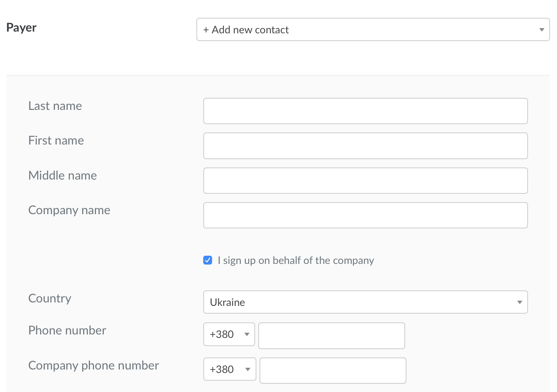Click the arrow icon on Payer selector
This screenshot has height=392, width=557.
coord(541,30)
